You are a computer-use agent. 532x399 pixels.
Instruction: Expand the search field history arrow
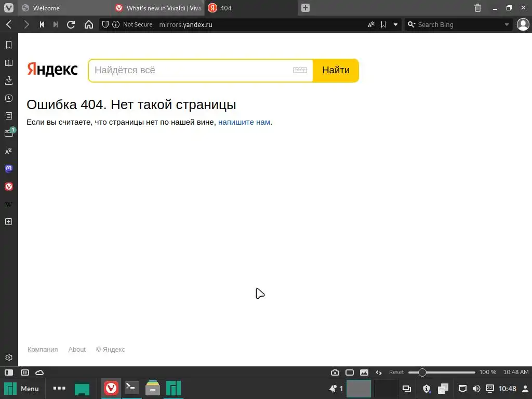pos(507,24)
